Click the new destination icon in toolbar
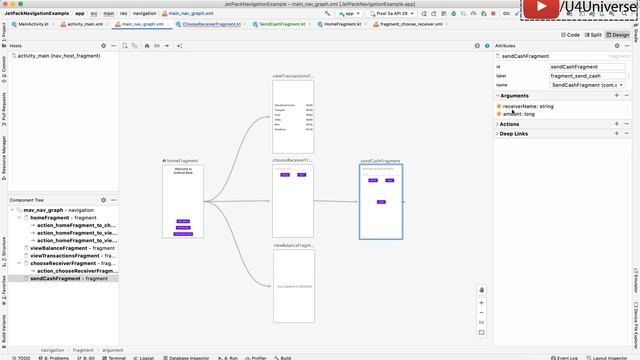This screenshot has height=360, width=640. (x=125, y=46)
